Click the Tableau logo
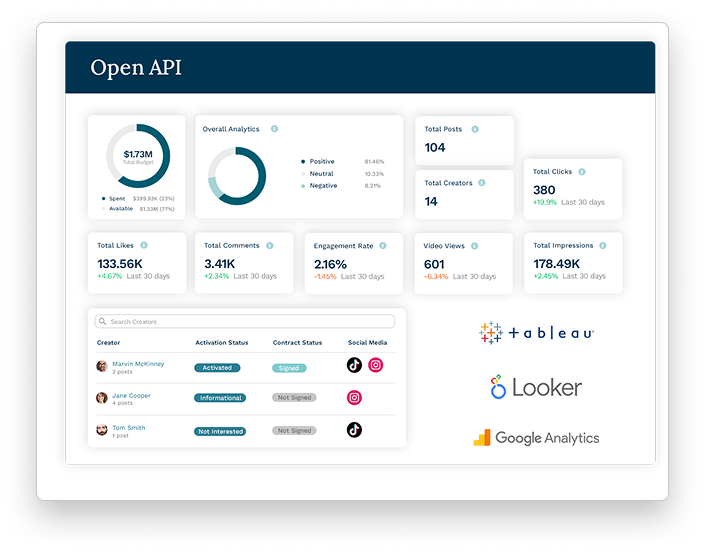 (x=537, y=333)
